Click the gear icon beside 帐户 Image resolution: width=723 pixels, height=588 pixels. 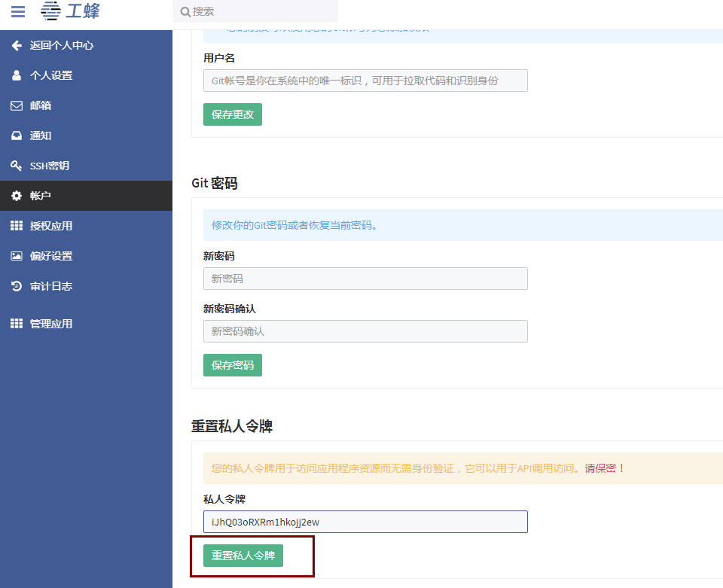[x=17, y=196]
